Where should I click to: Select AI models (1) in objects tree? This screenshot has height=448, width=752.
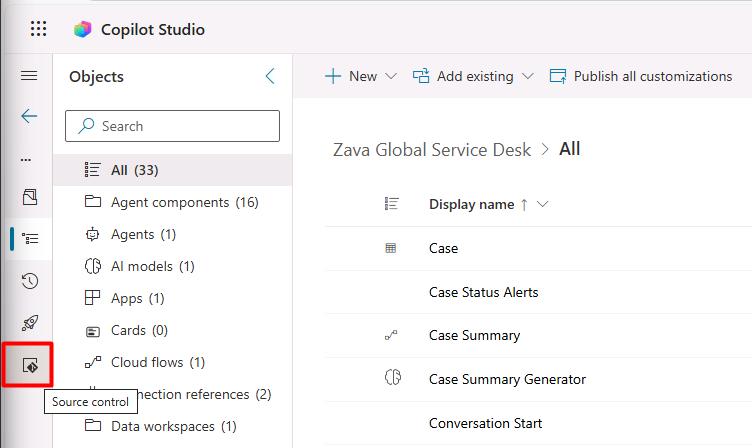pyautogui.click(x=173, y=266)
